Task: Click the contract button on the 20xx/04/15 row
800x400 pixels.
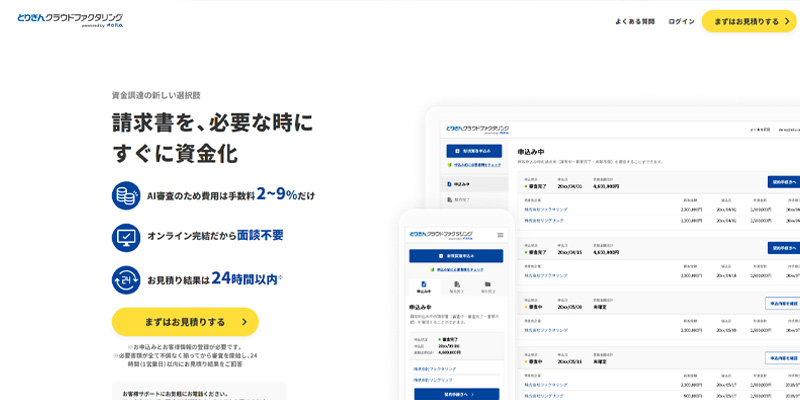Action: [784, 248]
